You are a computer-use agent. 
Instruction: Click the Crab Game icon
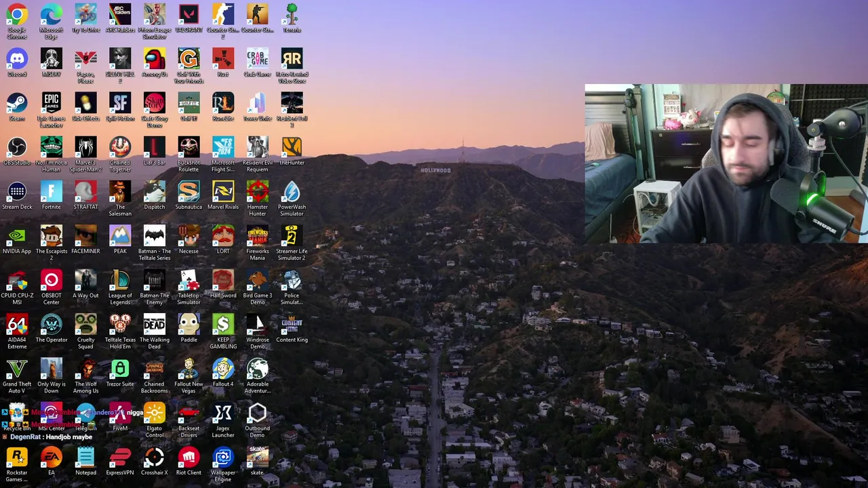pos(258,59)
